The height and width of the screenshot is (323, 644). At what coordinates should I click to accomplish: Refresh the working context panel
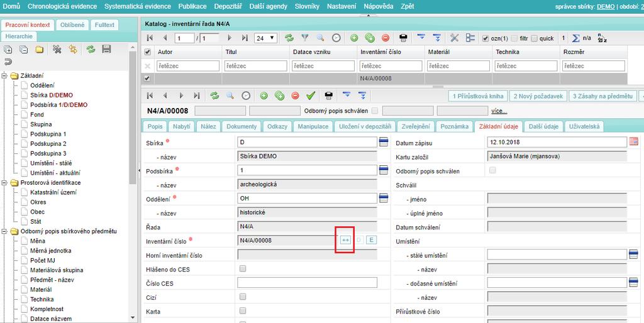point(91,50)
